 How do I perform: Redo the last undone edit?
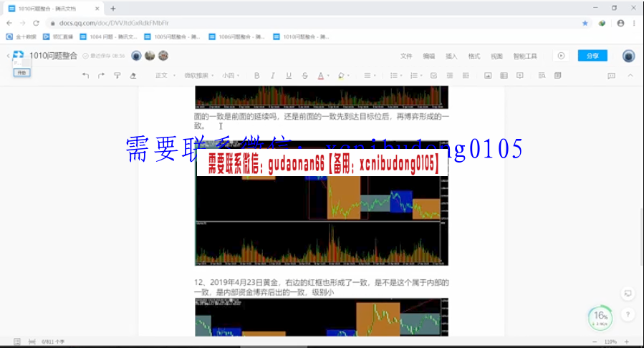pyautogui.click(x=101, y=75)
